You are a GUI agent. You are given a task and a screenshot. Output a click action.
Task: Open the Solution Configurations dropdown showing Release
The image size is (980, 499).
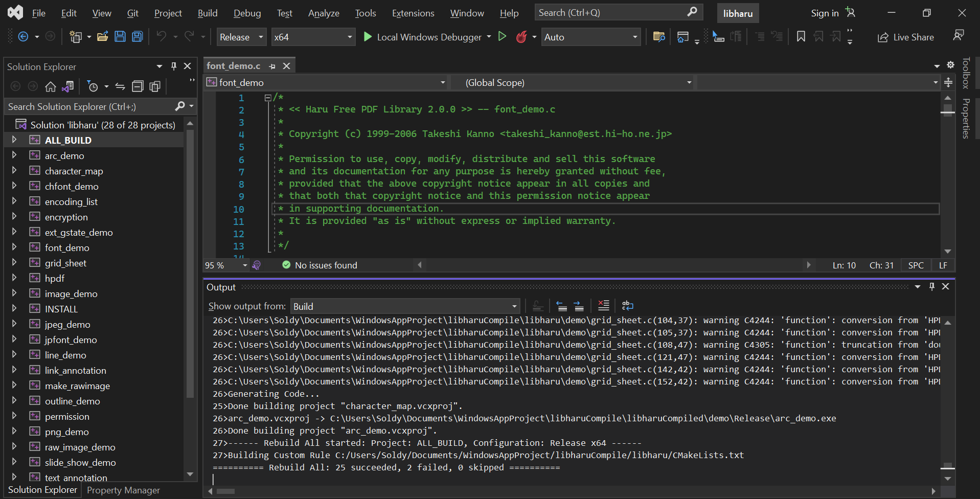(x=241, y=37)
